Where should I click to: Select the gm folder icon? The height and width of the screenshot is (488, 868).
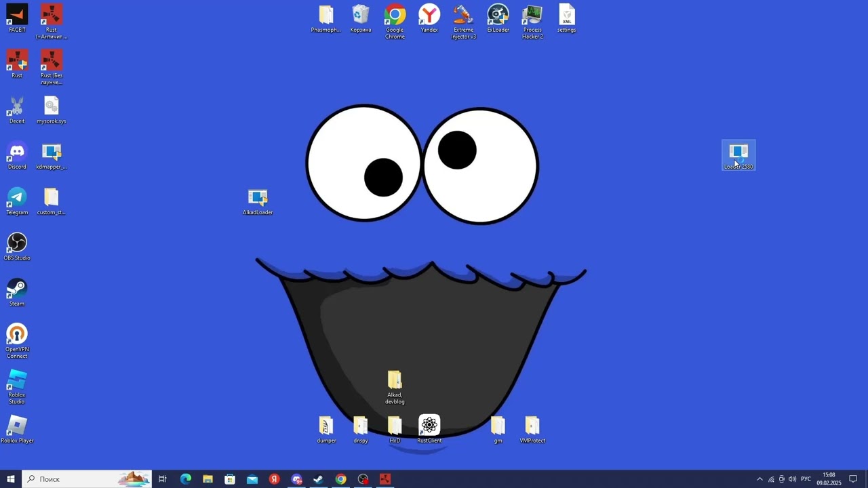[498, 430]
